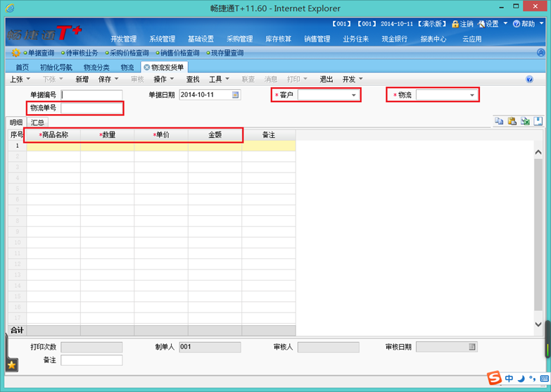The width and height of the screenshot is (551, 392).
Task: Switch to the 物流 tab
Action: click(127, 68)
